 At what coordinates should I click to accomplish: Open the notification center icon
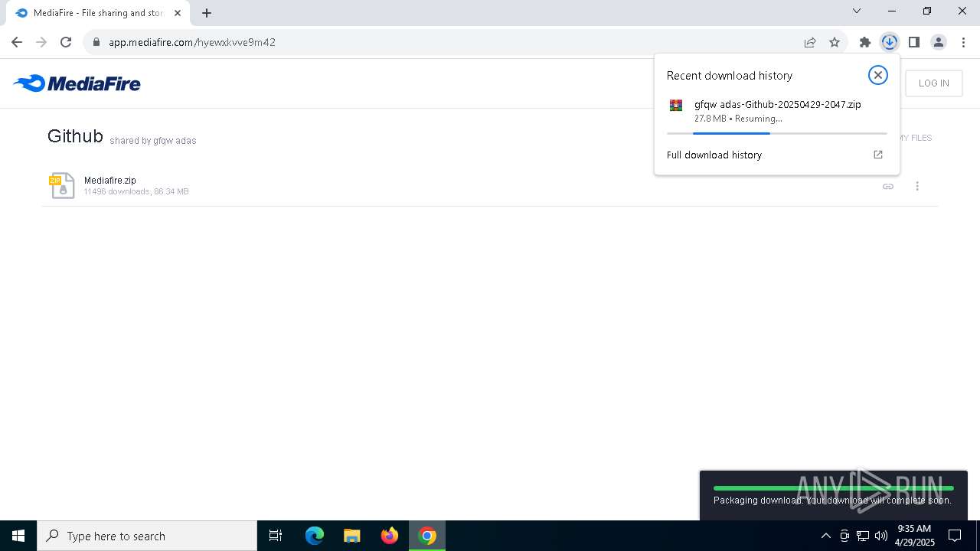coord(955,536)
